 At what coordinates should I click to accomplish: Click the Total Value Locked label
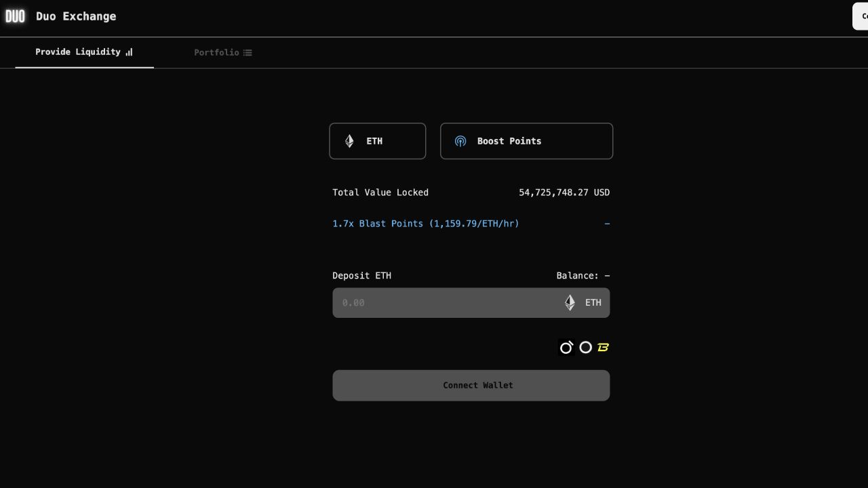tap(380, 192)
